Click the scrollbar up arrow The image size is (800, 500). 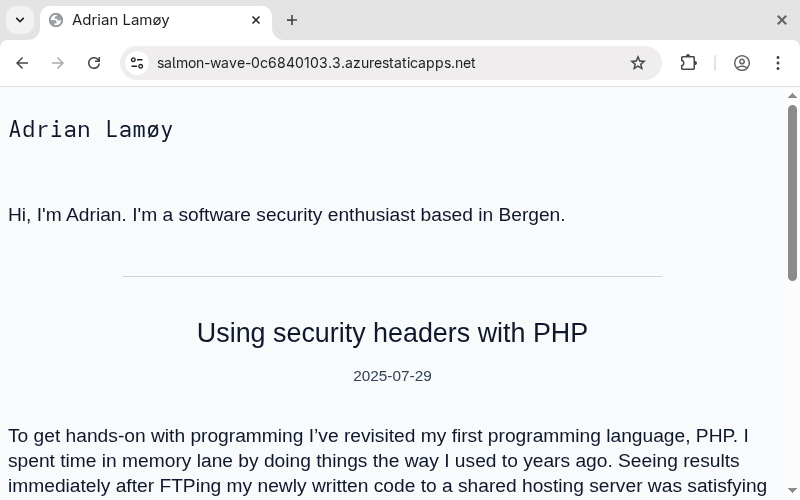point(792,97)
